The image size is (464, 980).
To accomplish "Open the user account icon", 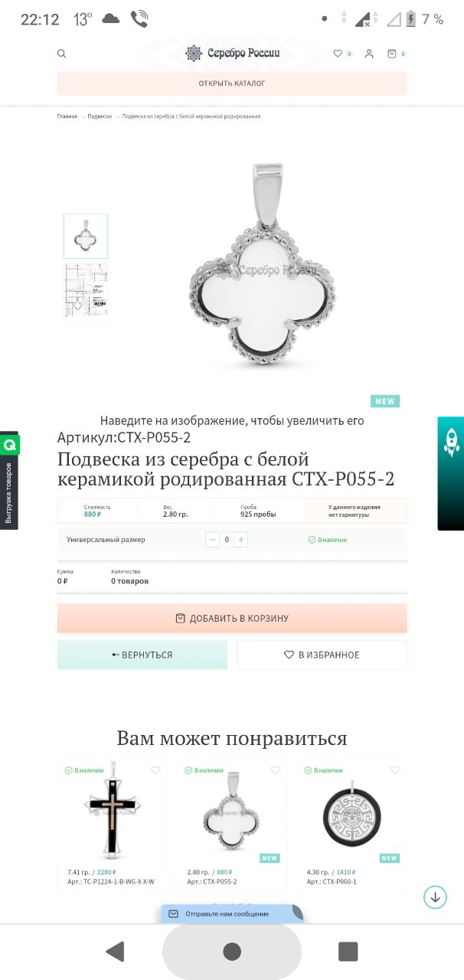I will [x=369, y=54].
